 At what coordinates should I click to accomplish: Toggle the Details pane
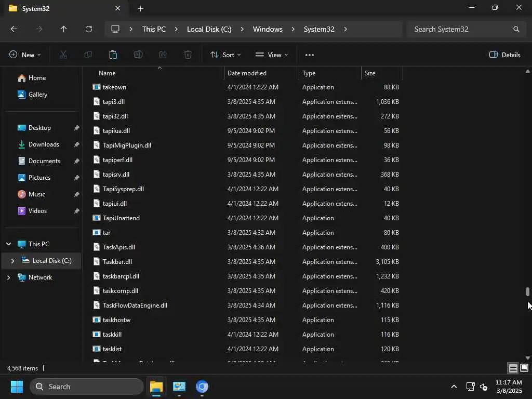point(505,55)
